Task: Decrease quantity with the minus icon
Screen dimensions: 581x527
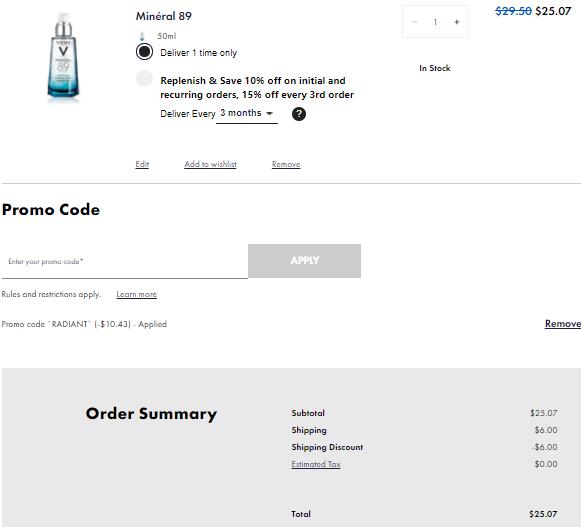Action: 415,22
